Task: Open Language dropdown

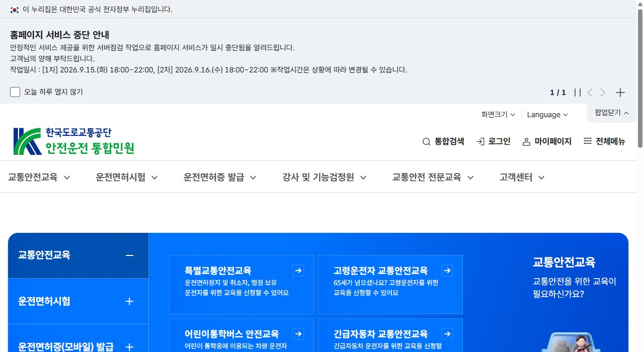Action: 547,115
